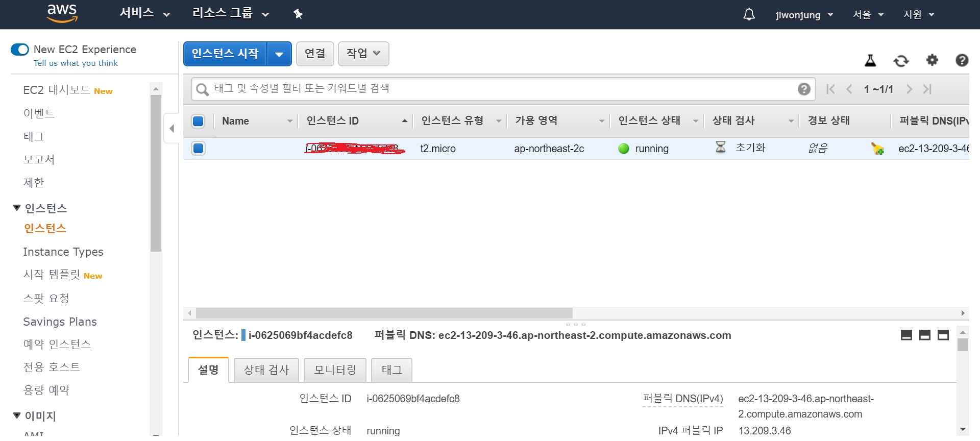This screenshot has height=441, width=980.
Task: Click the hourglass status check icon
Action: click(720, 148)
